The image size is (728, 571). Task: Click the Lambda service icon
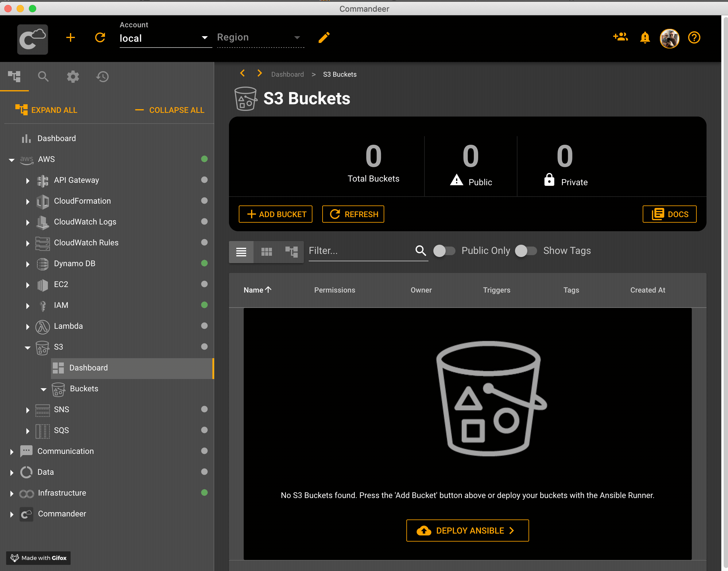(42, 326)
